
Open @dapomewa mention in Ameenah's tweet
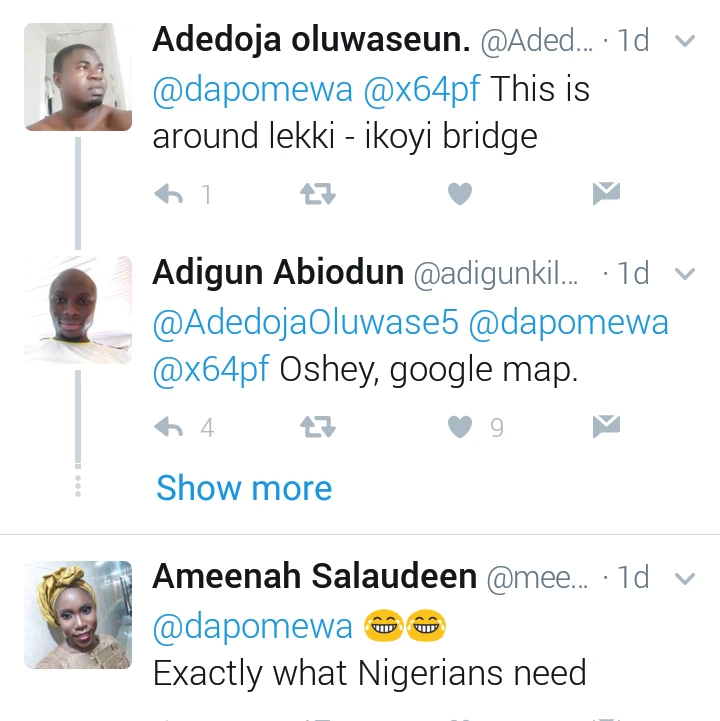pyautogui.click(x=253, y=627)
